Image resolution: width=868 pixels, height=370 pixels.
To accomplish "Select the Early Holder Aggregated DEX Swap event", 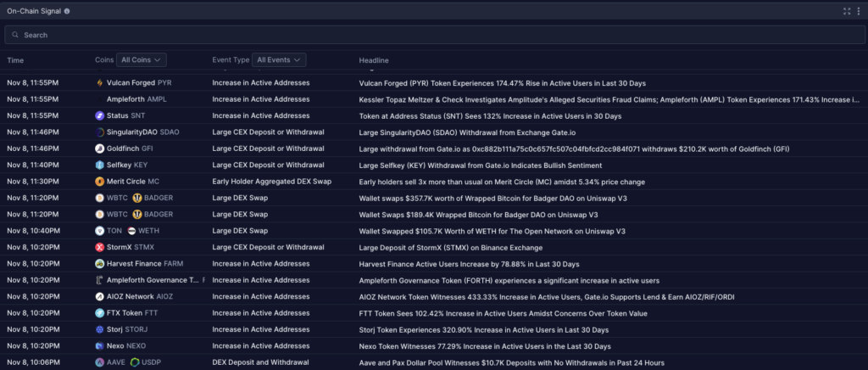I will point(272,182).
